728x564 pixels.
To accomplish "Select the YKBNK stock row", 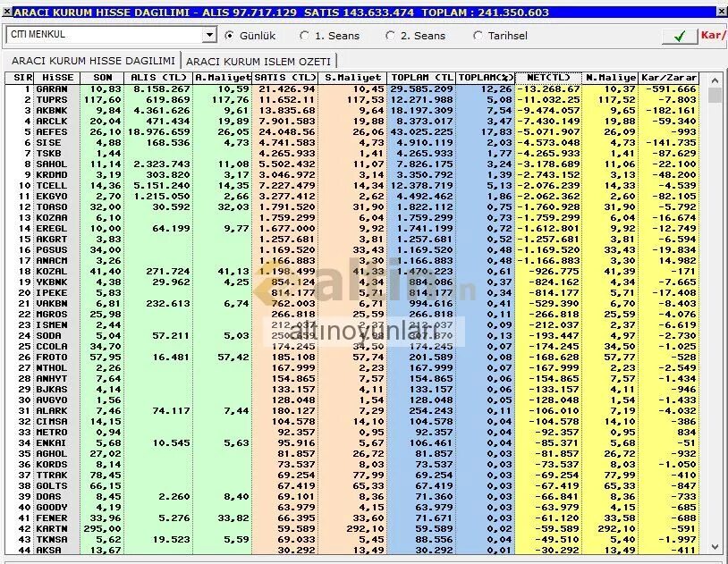I will tap(352, 282).
